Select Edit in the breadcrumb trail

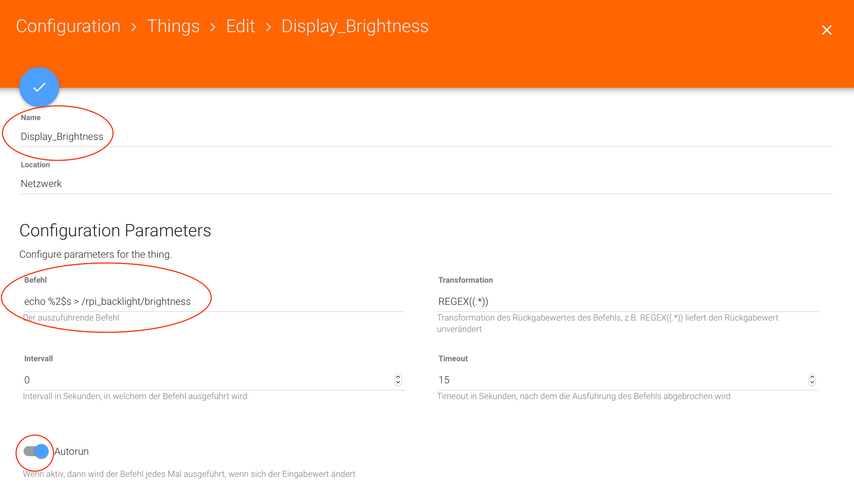(x=241, y=26)
